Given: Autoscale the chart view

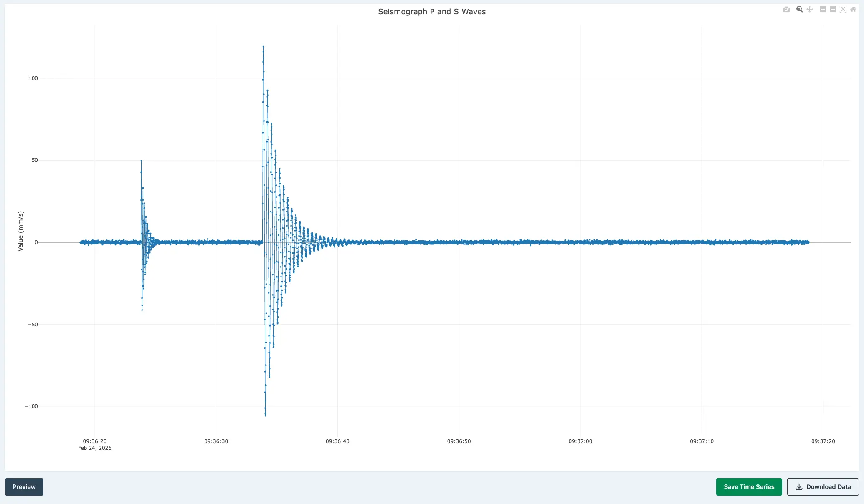Looking at the screenshot, I should [x=843, y=9].
